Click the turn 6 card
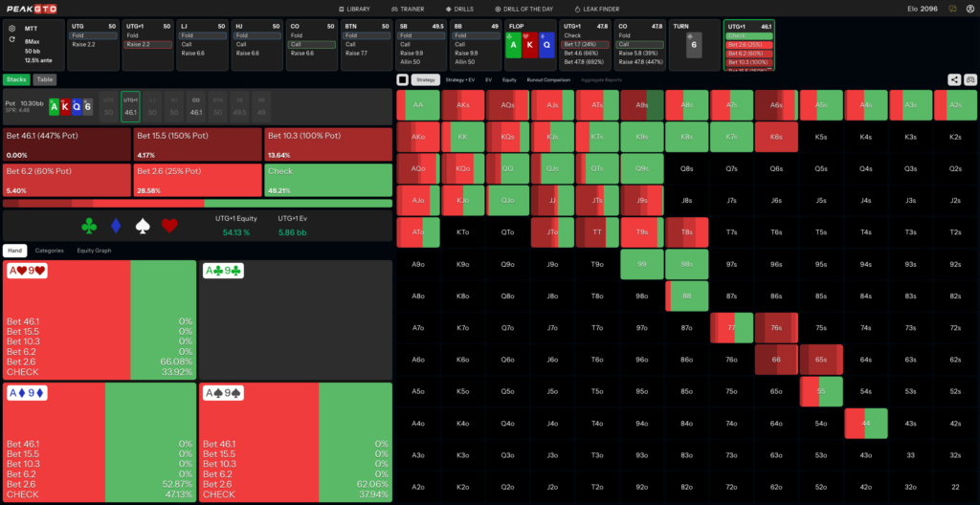This screenshot has width=980, height=505. pos(693,45)
